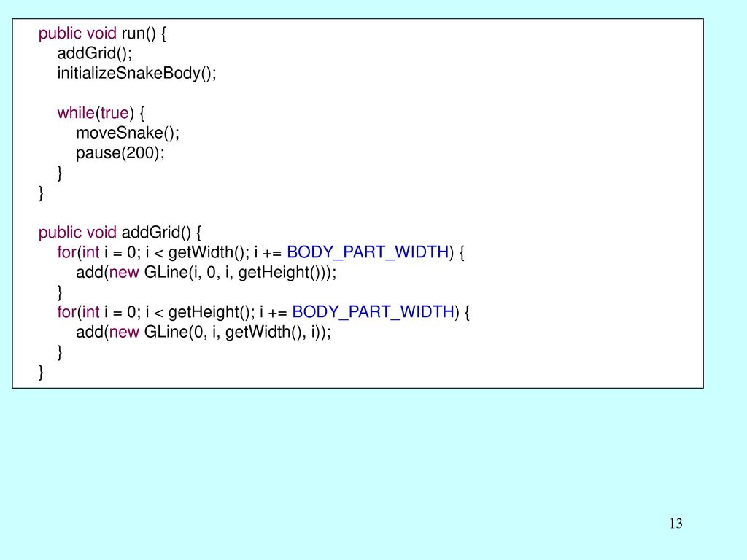Click the 'public void run()' line
This screenshot has height=560, width=747.
(102, 34)
